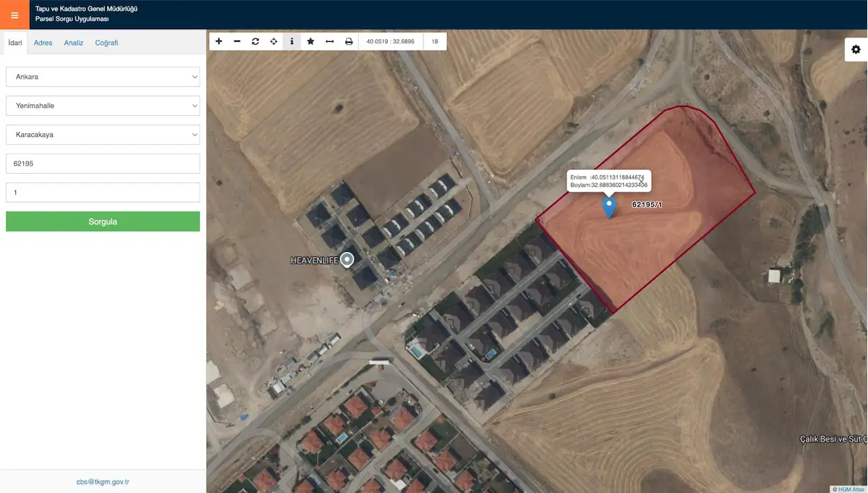Open map settings gear
The image size is (868, 493).
click(x=856, y=49)
